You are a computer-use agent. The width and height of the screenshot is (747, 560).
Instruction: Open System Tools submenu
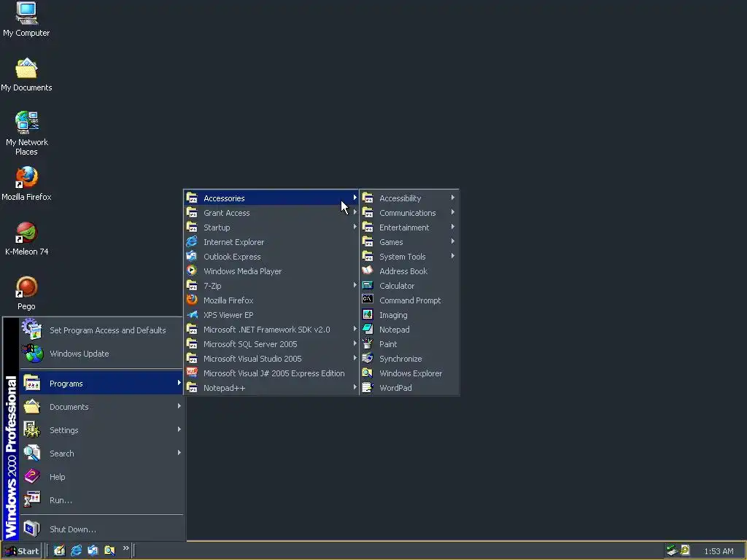click(x=409, y=256)
